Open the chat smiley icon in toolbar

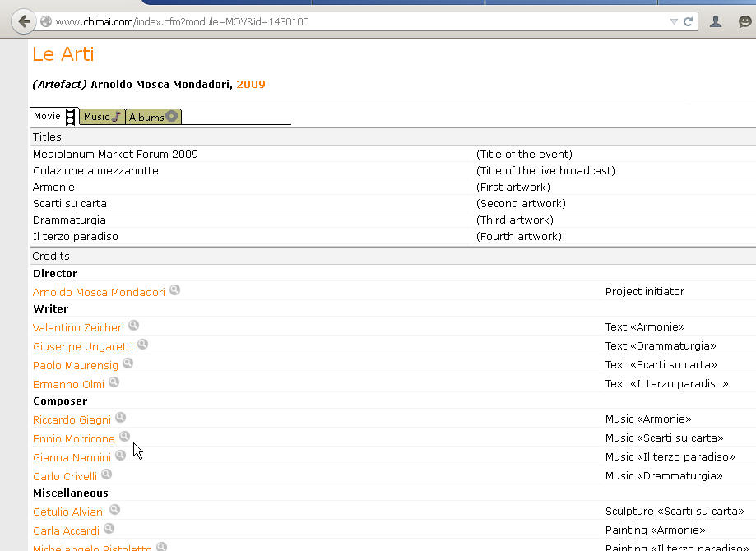click(745, 21)
